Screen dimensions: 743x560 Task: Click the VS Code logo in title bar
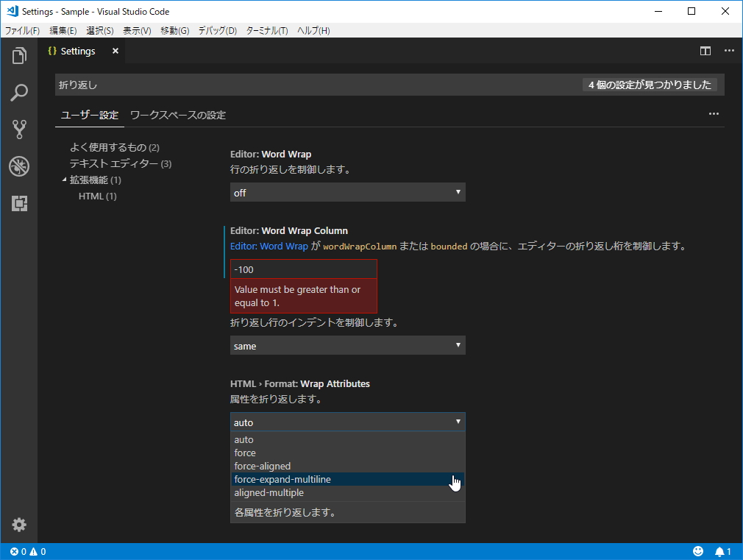pos(12,11)
